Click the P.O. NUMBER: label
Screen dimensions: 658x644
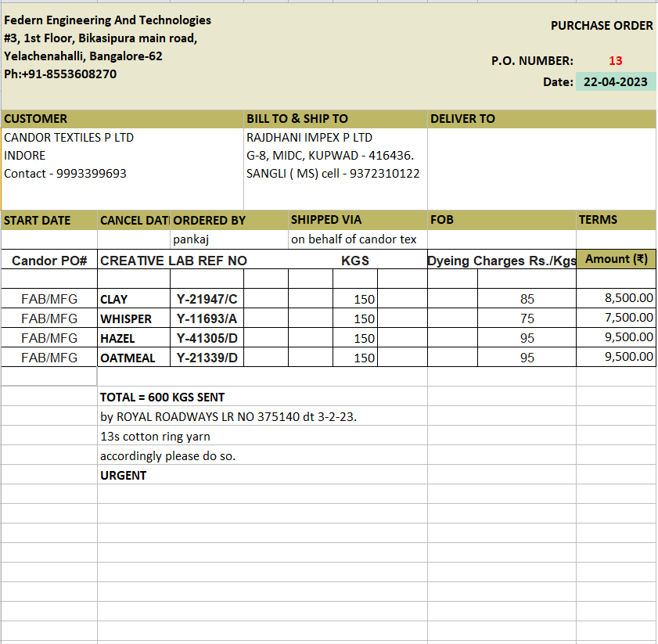pos(532,61)
